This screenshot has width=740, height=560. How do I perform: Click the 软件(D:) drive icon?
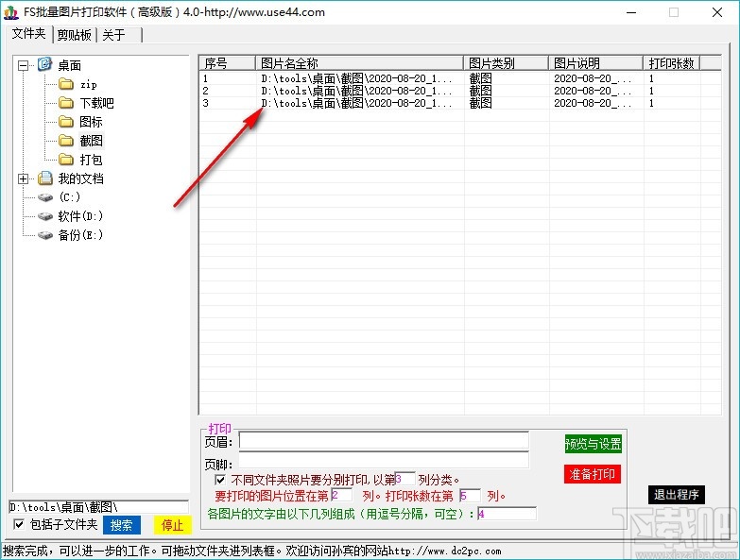44,216
